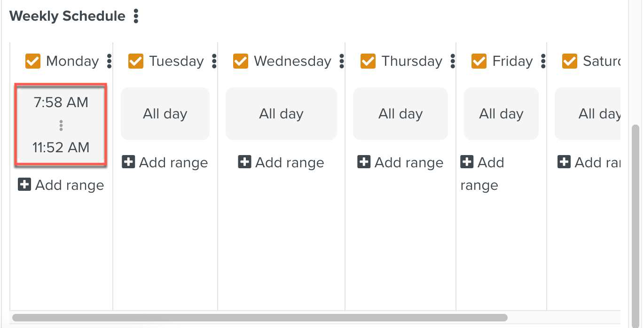This screenshot has height=328, width=644.
Task: Edit Monday 7:58 AM start time
Action: tap(61, 102)
